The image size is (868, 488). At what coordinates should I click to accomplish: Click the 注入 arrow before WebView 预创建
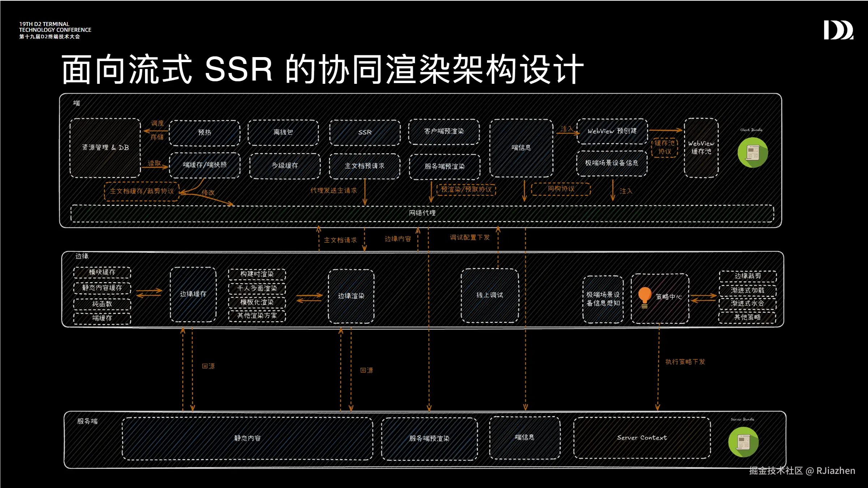(x=567, y=132)
